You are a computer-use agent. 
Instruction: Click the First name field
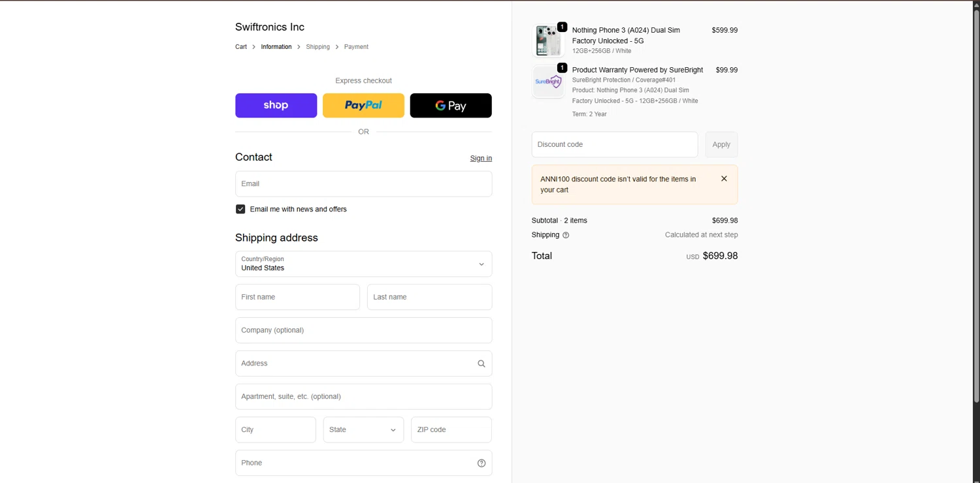(297, 297)
